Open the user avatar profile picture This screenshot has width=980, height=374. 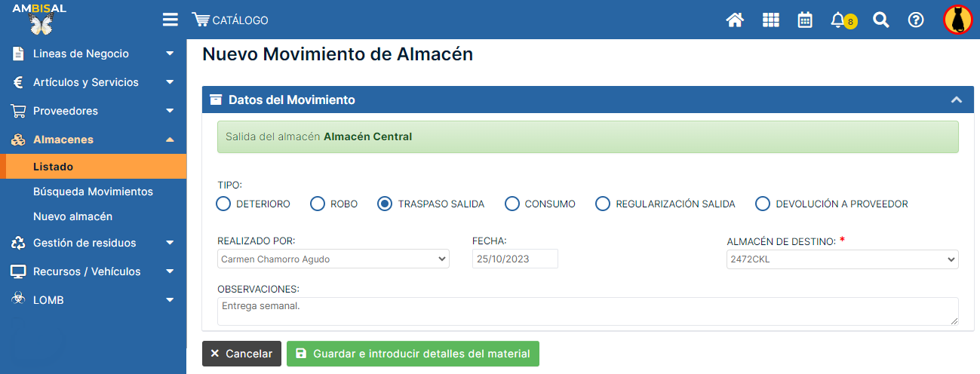957,20
